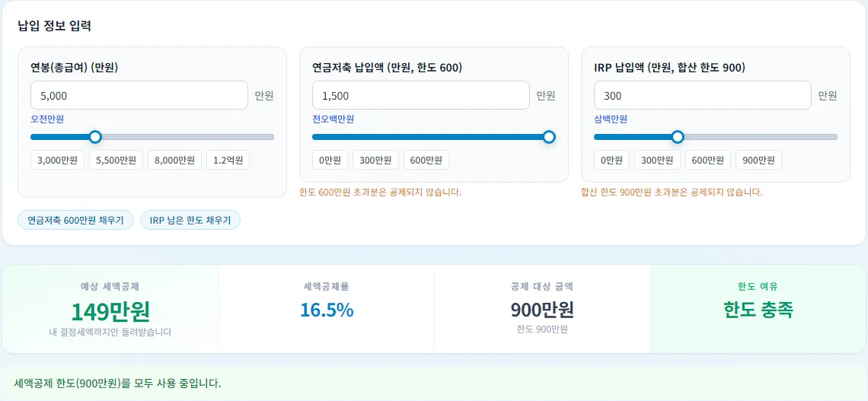Set IRP preset to 300만원
The image size is (868, 401).
(x=658, y=161)
